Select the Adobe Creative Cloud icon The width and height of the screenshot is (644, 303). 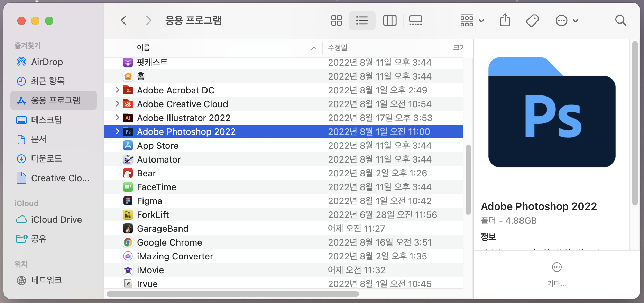(128, 104)
